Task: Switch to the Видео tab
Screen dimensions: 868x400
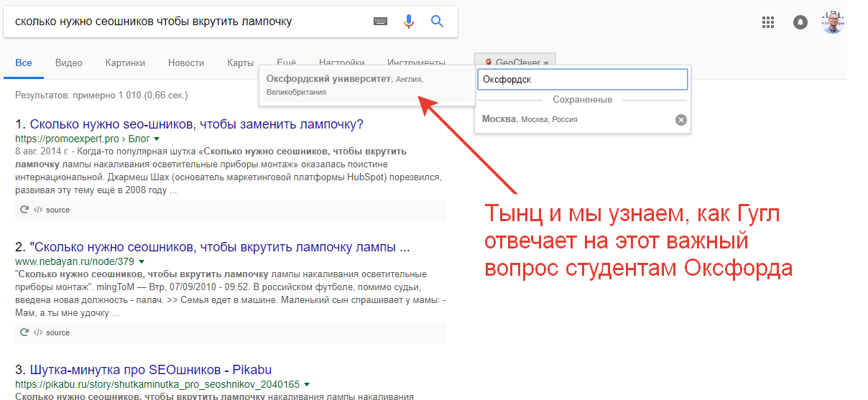Action: point(68,62)
